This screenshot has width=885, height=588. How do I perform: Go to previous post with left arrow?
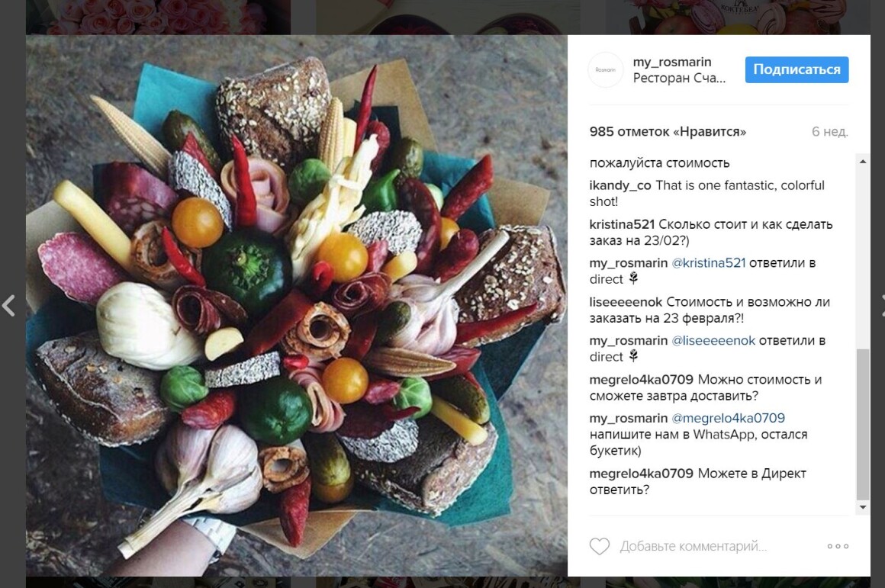[8, 305]
